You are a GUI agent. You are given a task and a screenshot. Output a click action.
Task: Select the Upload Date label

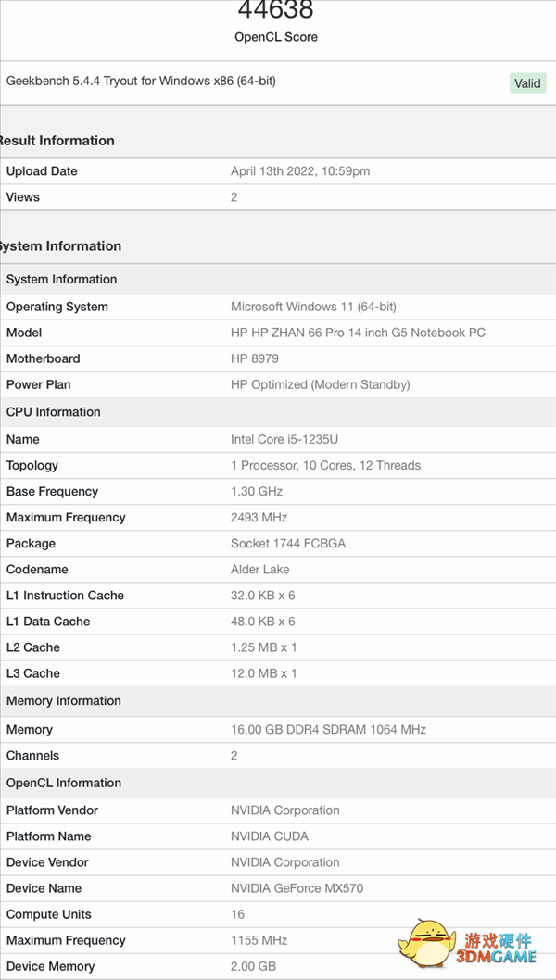click(42, 171)
